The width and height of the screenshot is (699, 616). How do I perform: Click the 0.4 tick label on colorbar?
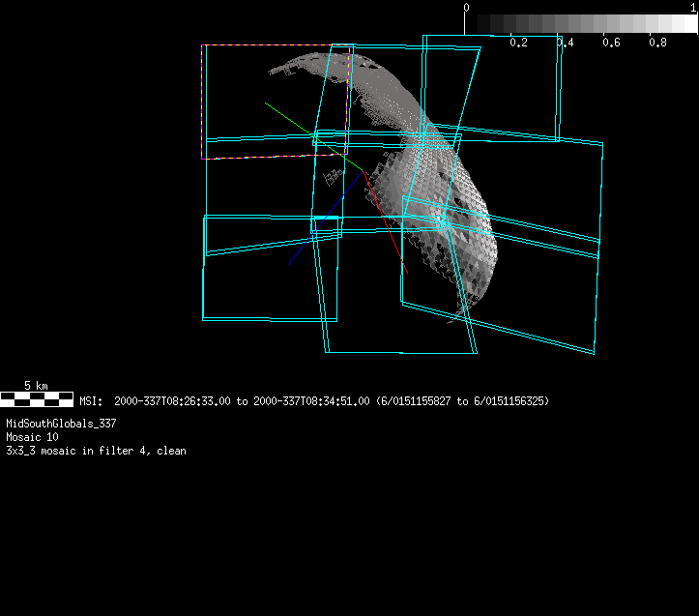565,43
